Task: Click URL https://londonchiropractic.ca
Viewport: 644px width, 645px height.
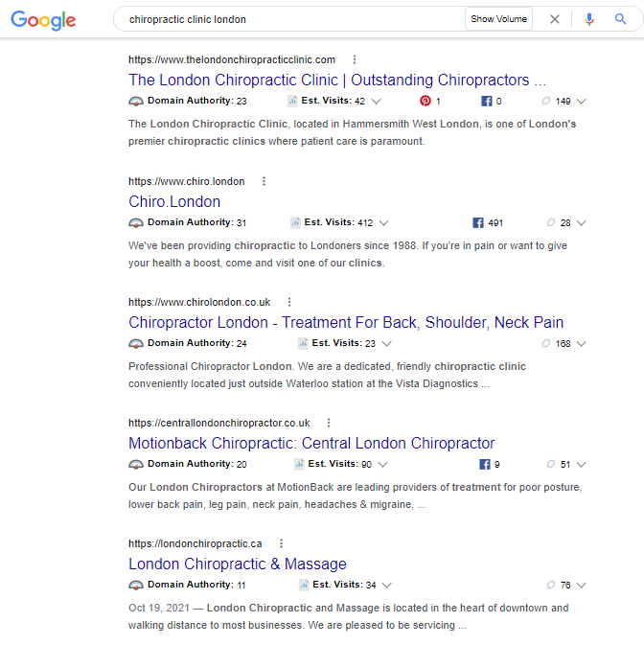Action: coord(195,543)
